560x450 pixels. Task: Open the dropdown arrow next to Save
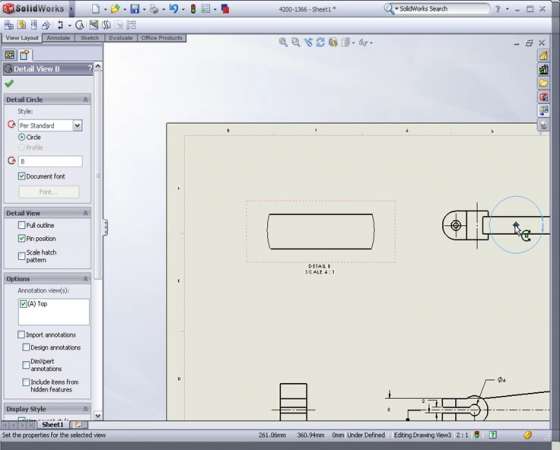point(144,10)
